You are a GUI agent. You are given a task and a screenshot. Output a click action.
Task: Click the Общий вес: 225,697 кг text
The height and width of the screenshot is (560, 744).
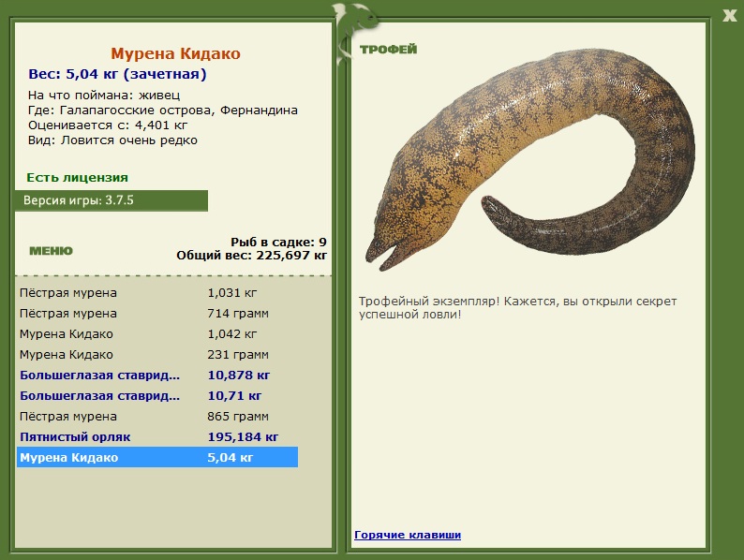click(x=251, y=256)
